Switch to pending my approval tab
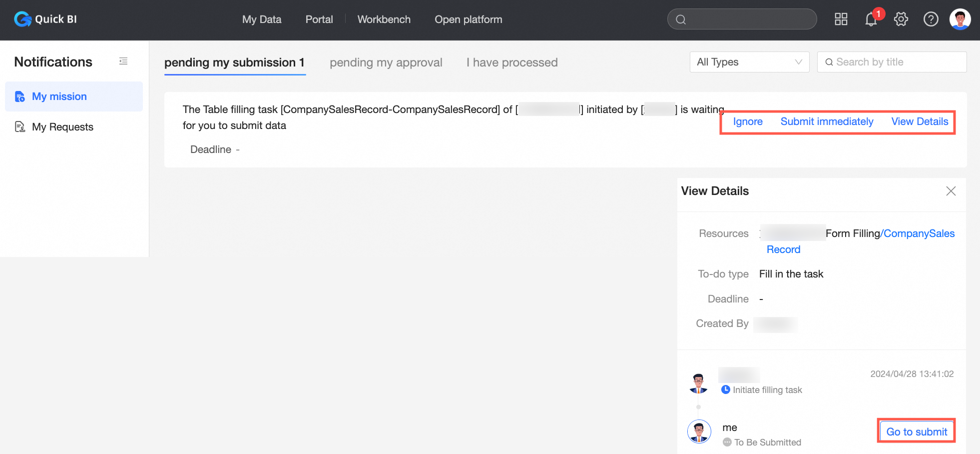Viewport: 980px width, 454px height. pyautogui.click(x=386, y=62)
